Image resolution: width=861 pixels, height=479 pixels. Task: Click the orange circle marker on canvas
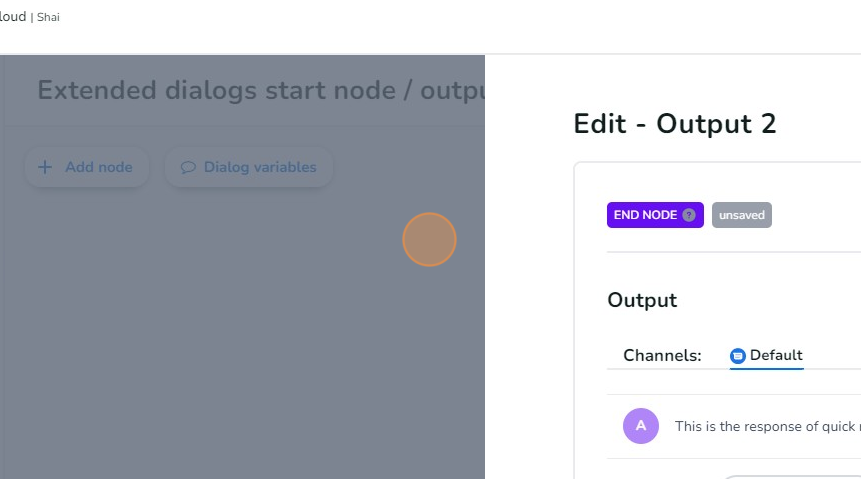(429, 240)
